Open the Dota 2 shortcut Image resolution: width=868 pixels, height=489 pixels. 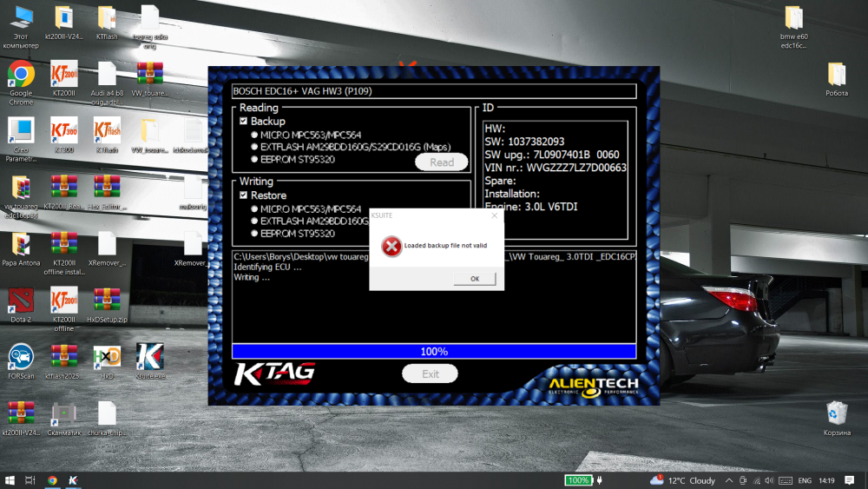21,305
